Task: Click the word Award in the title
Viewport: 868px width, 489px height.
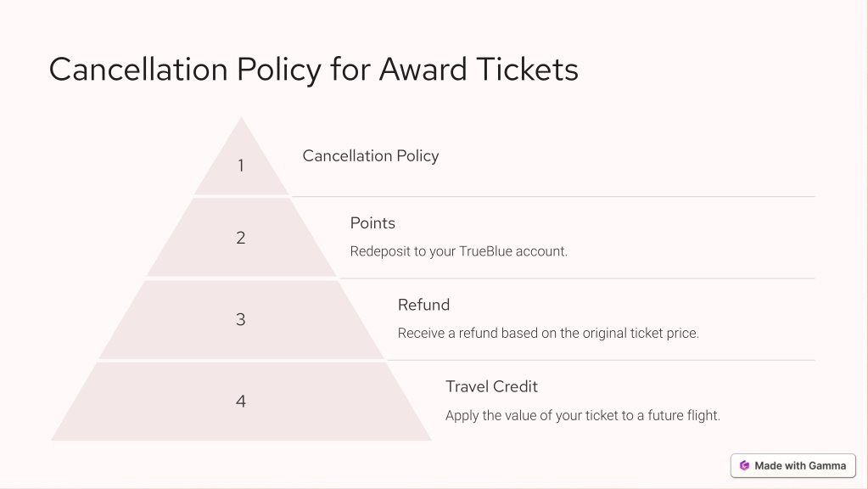Action: 423,70
